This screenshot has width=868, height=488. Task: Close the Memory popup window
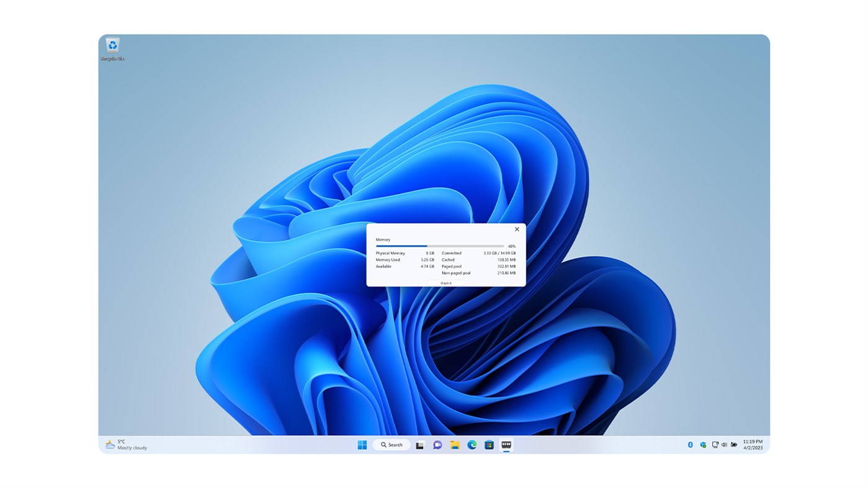(517, 229)
